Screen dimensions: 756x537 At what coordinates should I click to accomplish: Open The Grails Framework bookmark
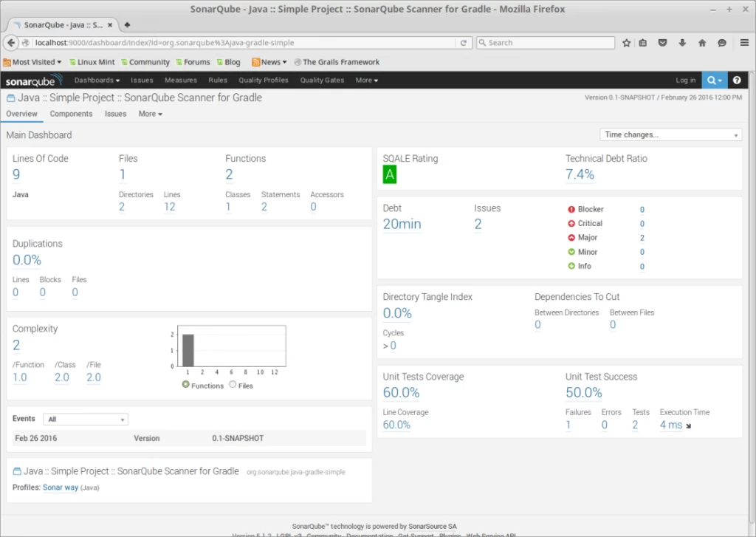click(337, 62)
